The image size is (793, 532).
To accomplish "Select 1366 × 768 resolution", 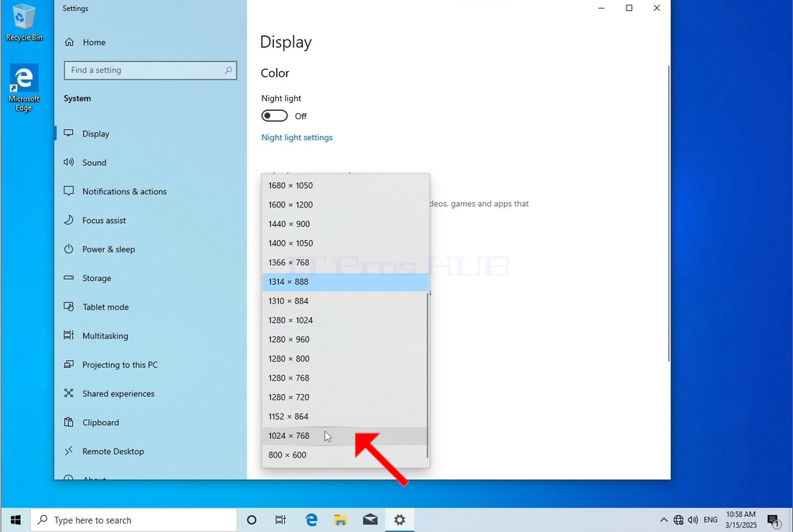I will (345, 263).
